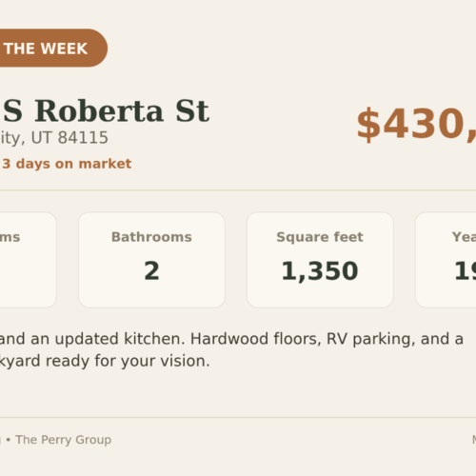Open the Bathrooms stat card
The height and width of the screenshot is (476, 476).
(151, 260)
